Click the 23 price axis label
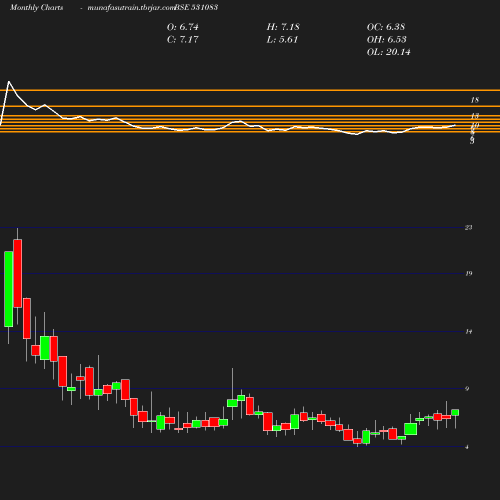This screenshot has width=500, height=500. click(468, 227)
